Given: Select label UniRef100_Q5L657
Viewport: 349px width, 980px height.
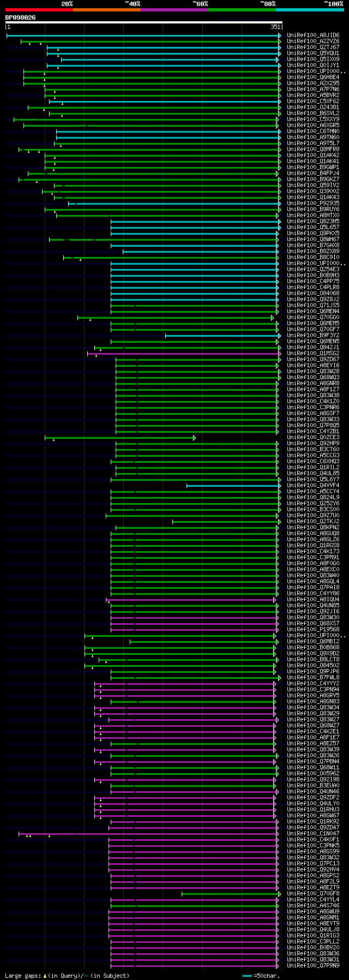Looking at the screenshot, I should 313,228.
